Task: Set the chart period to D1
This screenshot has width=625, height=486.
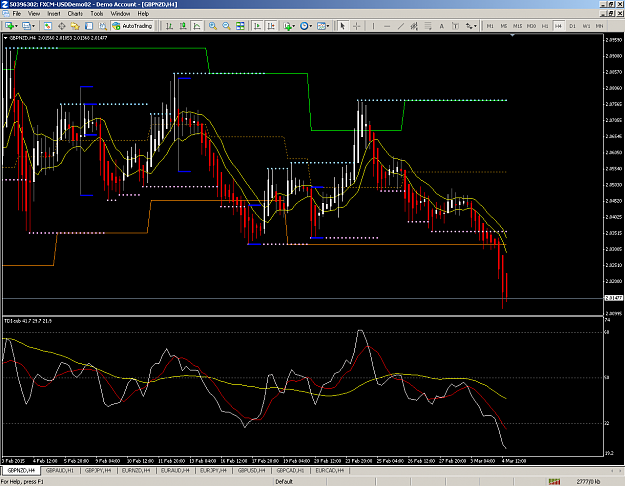Action: pyautogui.click(x=572, y=26)
